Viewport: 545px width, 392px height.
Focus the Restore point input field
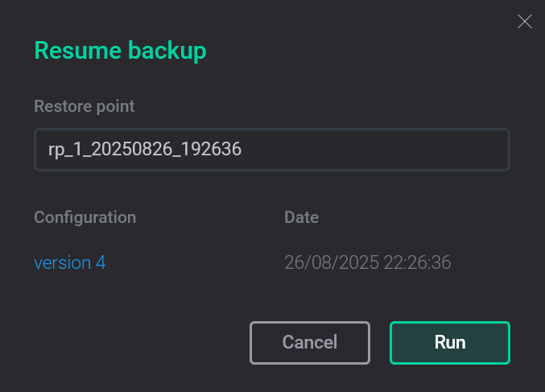coord(271,150)
